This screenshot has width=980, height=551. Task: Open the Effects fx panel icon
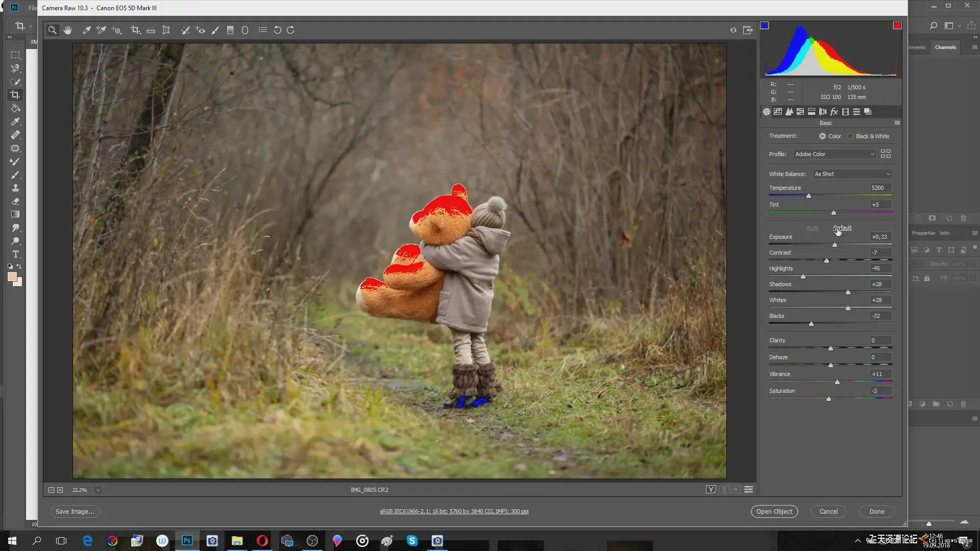(834, 112)
